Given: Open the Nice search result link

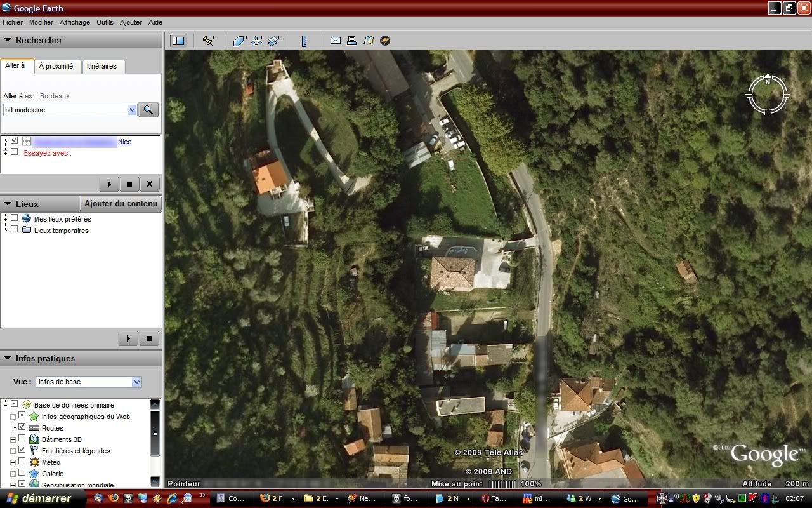Looking at the screenshot, I should (x=124, y=142).
